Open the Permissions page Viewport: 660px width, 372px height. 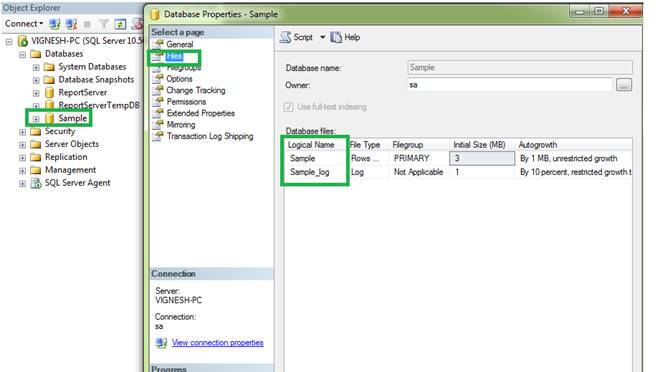(x=186, y=101)
